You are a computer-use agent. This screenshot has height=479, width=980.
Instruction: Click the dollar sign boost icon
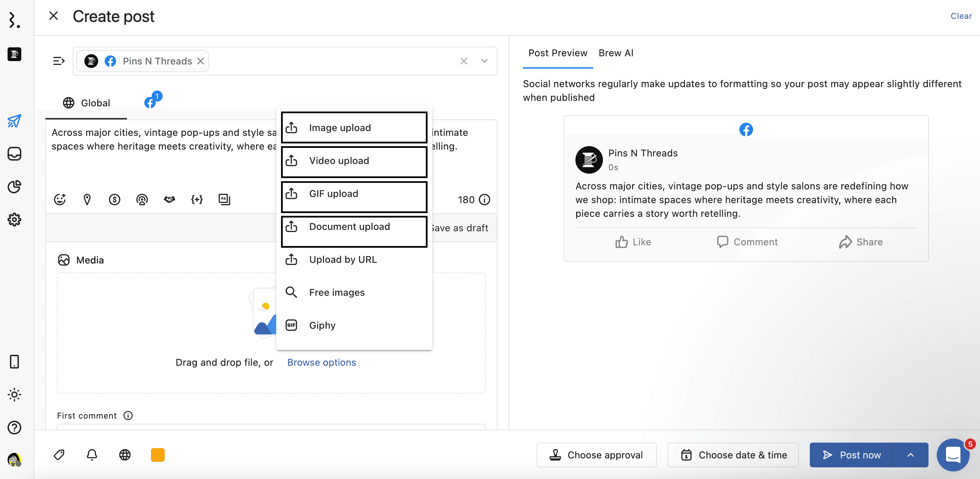(x=115, y=199)
